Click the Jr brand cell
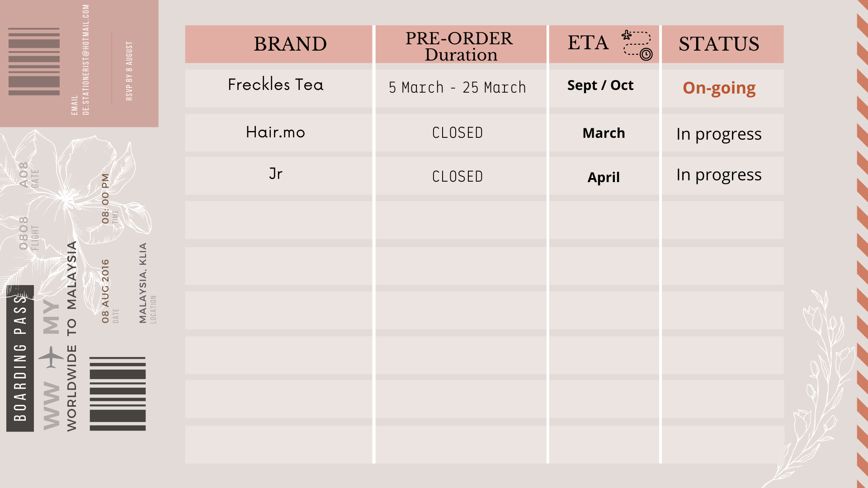This screenshot has width=868, height=488. (278, 176)
